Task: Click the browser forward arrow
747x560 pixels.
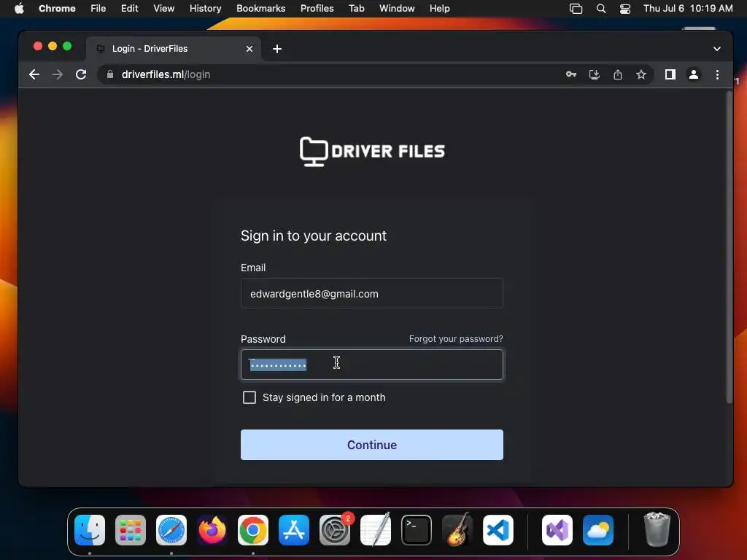Action: (57, 74)
